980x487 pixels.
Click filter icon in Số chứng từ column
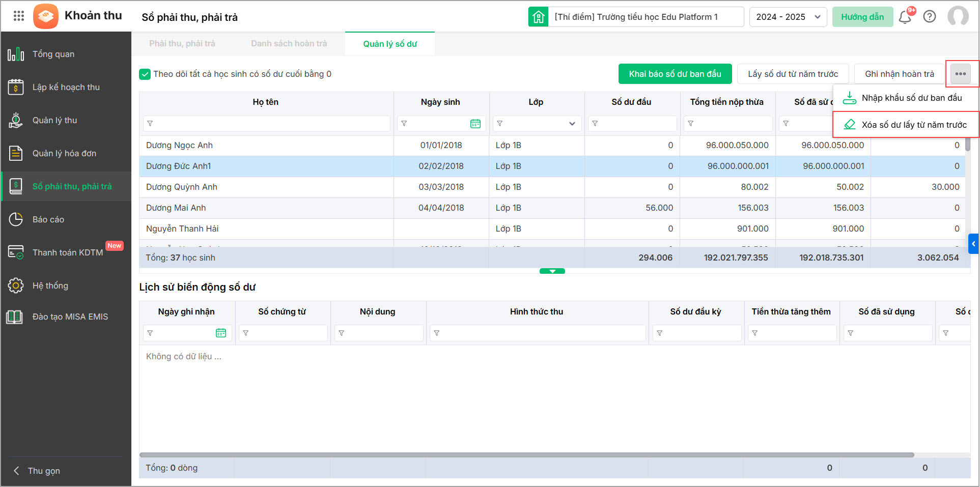(246, 333)
